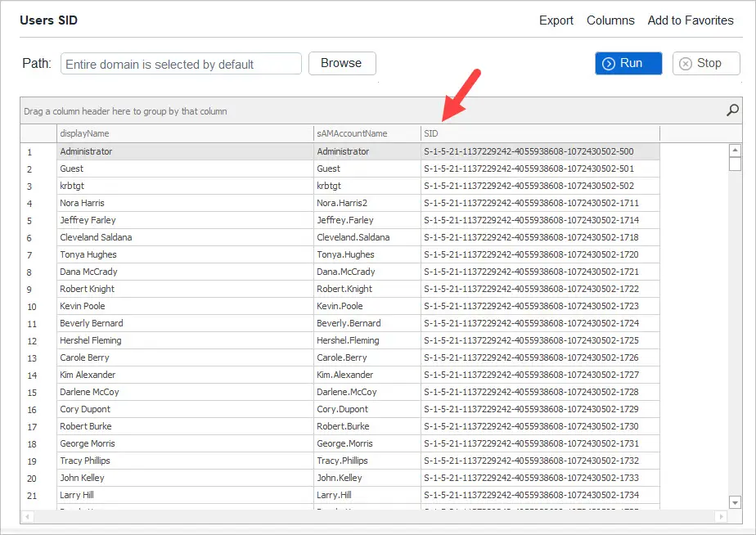
Task: Click Hershel.Fleming account name cell
Action: click(367, 340)
